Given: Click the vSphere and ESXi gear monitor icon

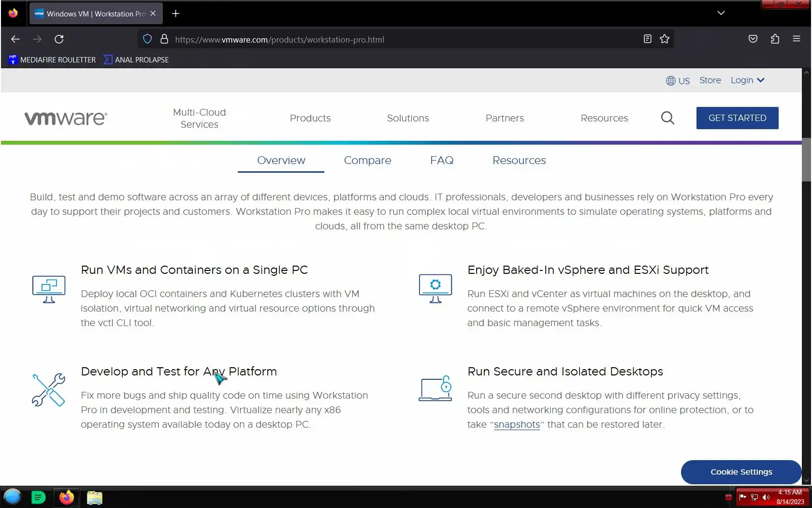Looking at the screenshot, I should coord(435,289).
